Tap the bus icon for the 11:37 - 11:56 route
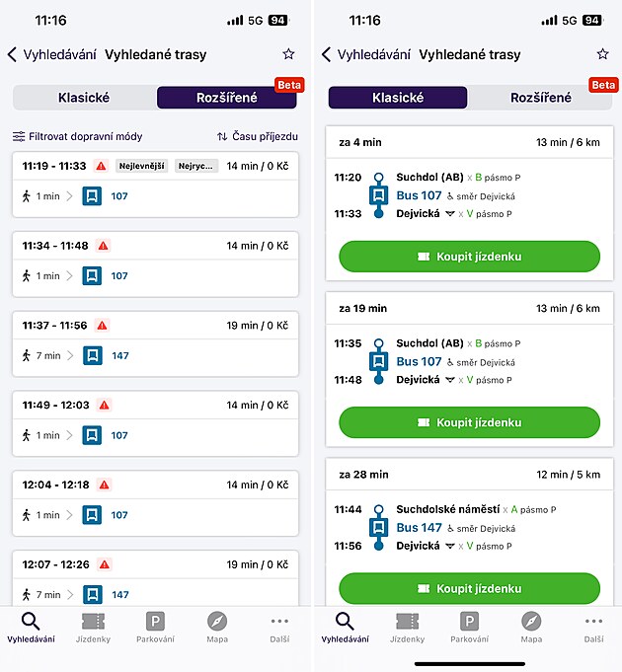 [93, 355]
